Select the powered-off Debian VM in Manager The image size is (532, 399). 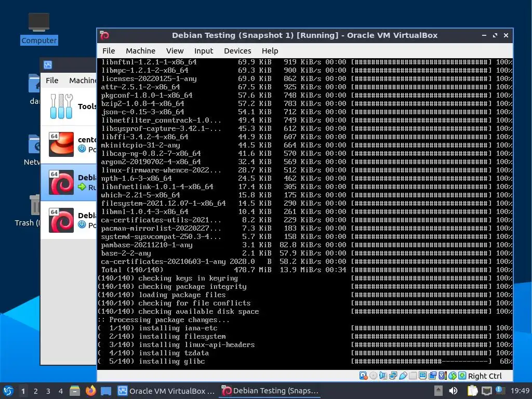coord(69,220)
